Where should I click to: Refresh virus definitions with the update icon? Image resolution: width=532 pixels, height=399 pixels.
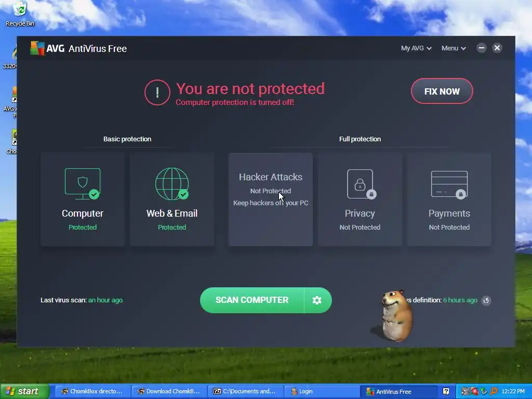click(486, 300)
